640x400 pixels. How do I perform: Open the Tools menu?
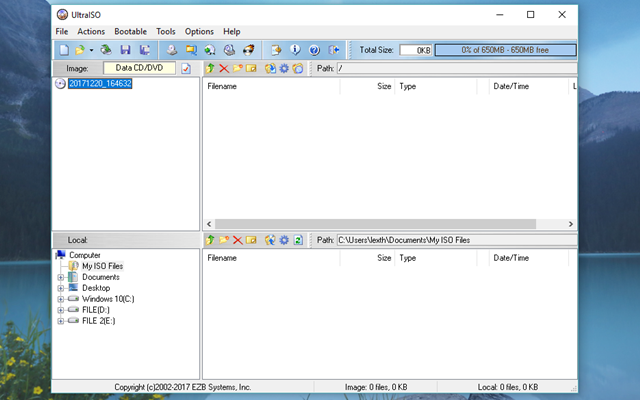[x=166, y=31]
